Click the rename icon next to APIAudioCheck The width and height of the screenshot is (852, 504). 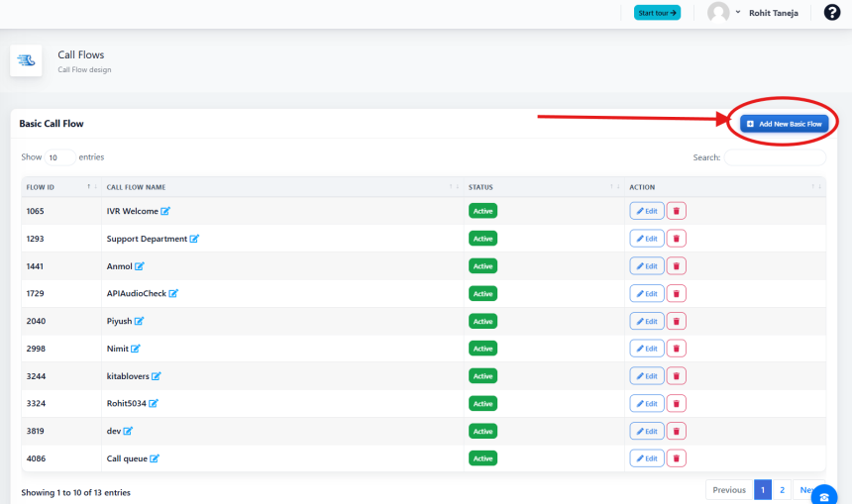click(173, 293)
